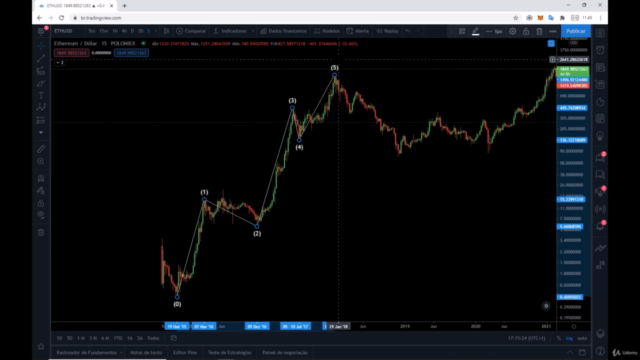
Task: Select the text annotation tool
Action: pyautogui.click(x=41, y=96)
